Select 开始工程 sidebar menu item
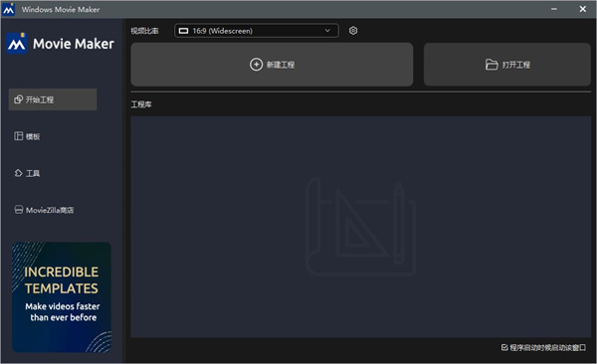Viewport: 597px width, 364px height. pyautogui.click(x=53, y=99)
